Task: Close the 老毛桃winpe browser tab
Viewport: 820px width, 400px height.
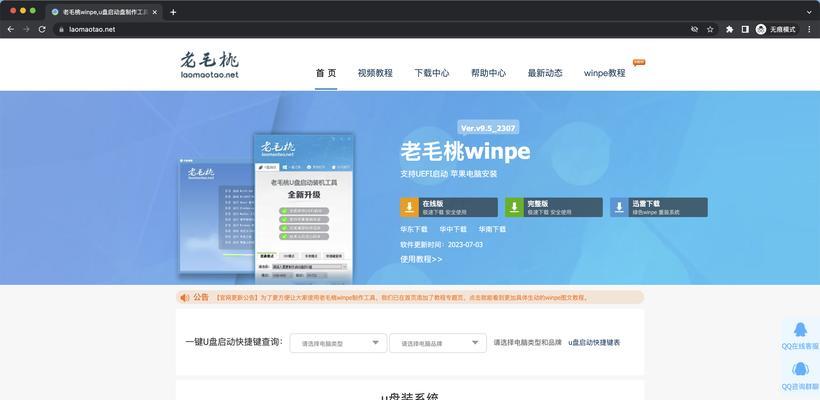Action: click(155, 12)
